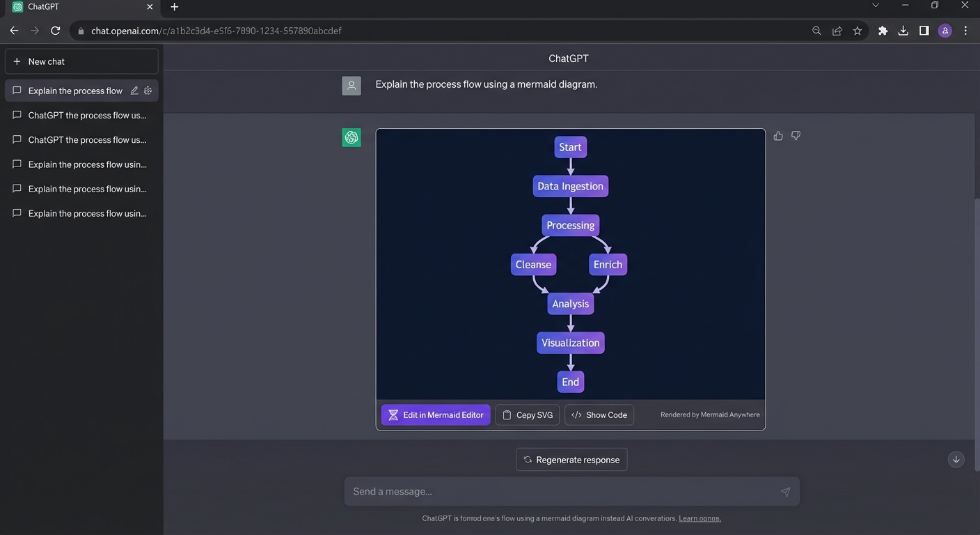Open the browser three-dot menu
Image resolution: width=980 pixels, height=535 pixels.
click(x=965, y=31)
